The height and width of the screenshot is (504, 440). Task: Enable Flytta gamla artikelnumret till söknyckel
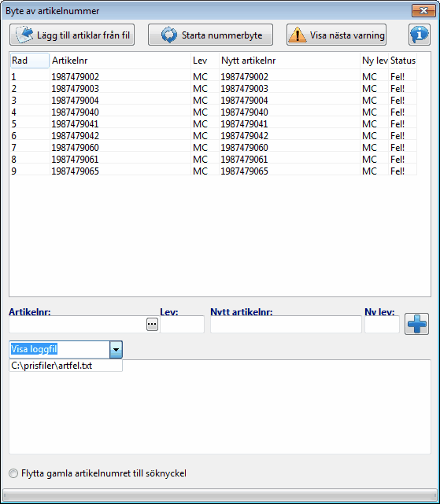click(x=13, y=473)
